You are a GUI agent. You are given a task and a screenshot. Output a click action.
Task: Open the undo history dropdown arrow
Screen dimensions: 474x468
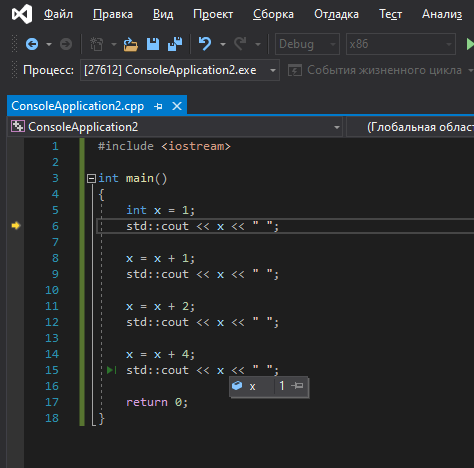coord(223,44)
